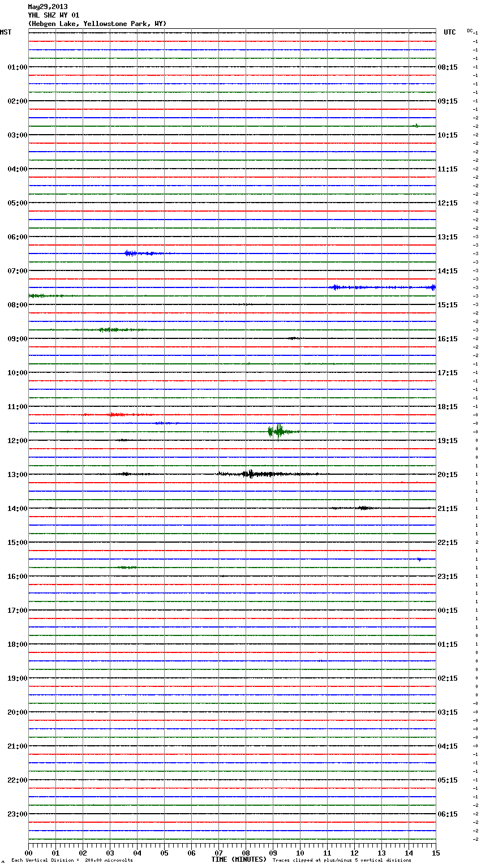Image resolution: width=481 pixels, height=868 pixels.
Task: Select the 22:00 MST row label
Action: [x=18, y=780]
